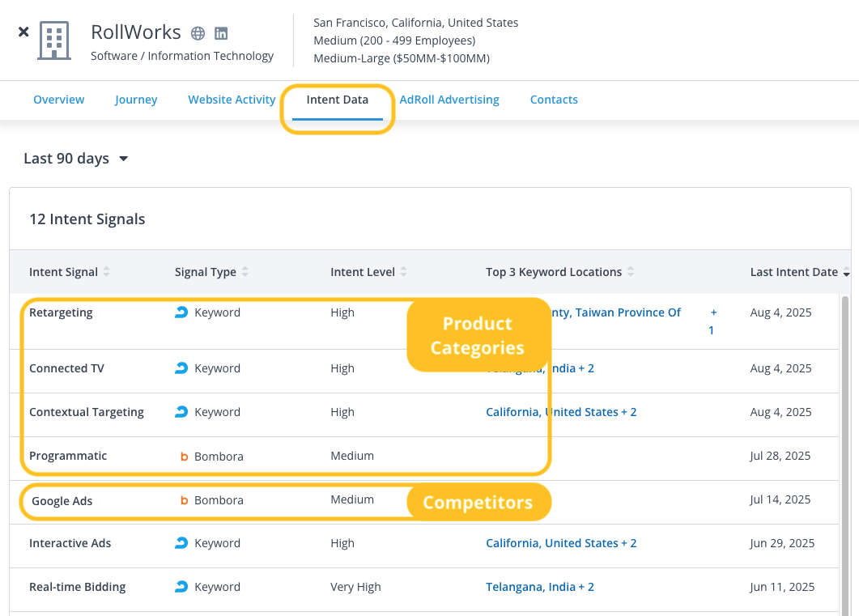Click Telangana, India link in Real-time Bidding row
Screen dimensions: 859x616
coord(539,587)
